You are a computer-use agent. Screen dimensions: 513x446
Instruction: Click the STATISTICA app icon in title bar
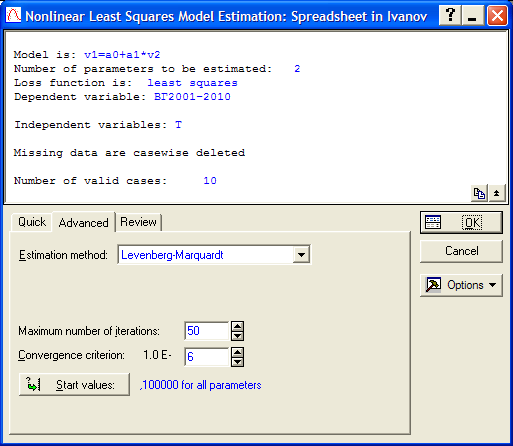coord(13,15)
